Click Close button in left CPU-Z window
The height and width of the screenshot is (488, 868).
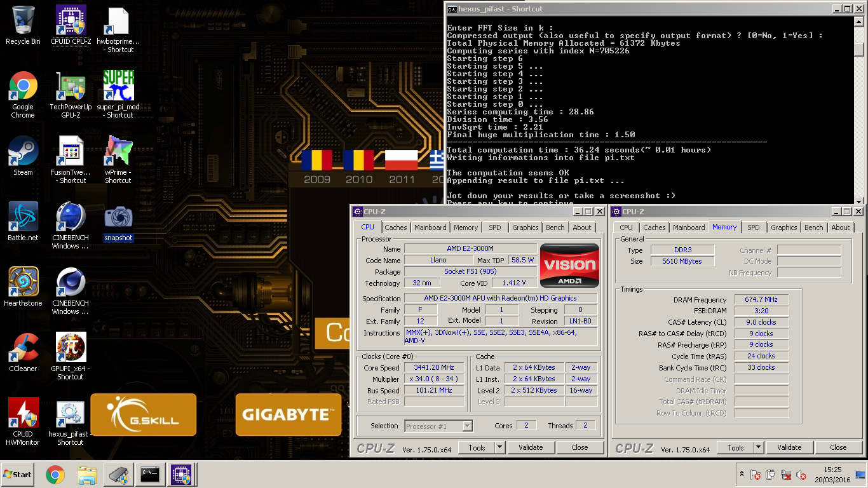point(580,447)
